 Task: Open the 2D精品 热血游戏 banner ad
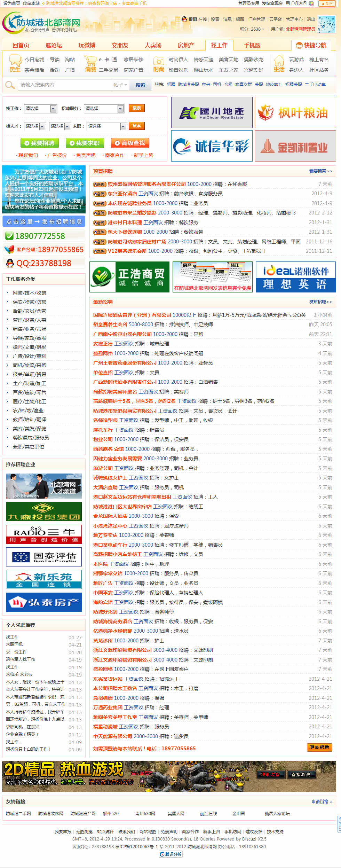(169, 777)
